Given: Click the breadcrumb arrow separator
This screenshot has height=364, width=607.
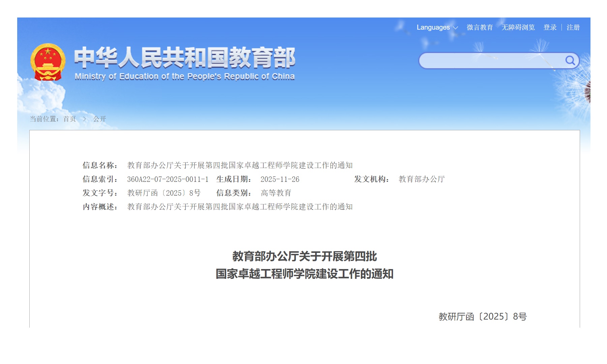Looking at the screenshot, I should [85, 119].
